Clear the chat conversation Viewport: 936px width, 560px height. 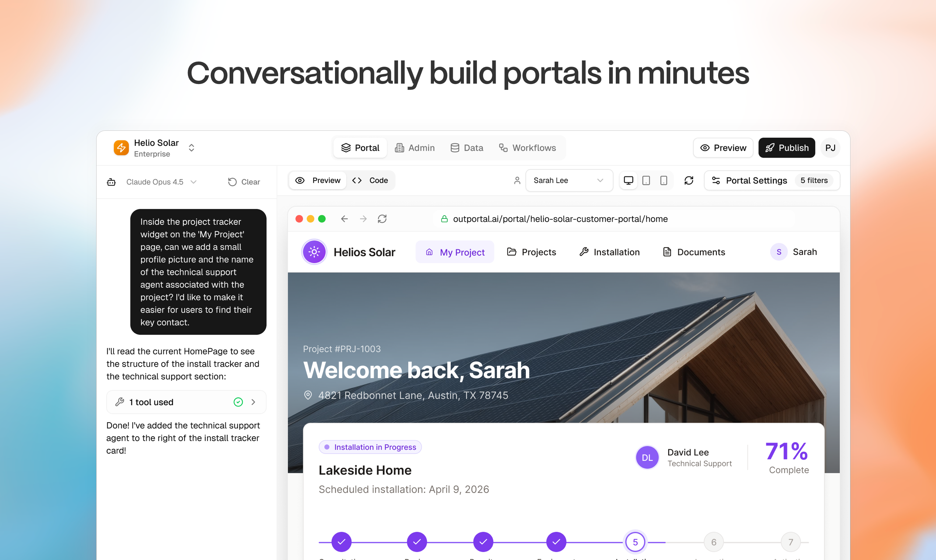[x=244, y=182]
